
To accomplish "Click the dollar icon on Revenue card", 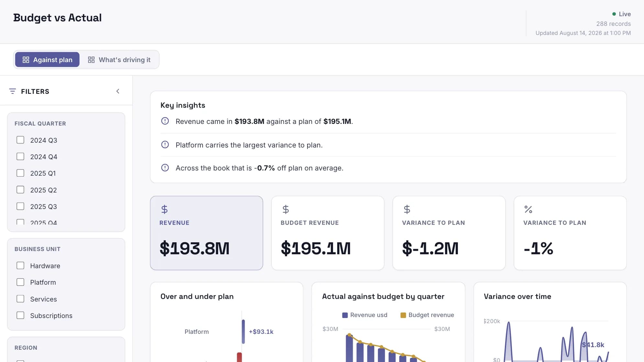I will coord(164,209).
